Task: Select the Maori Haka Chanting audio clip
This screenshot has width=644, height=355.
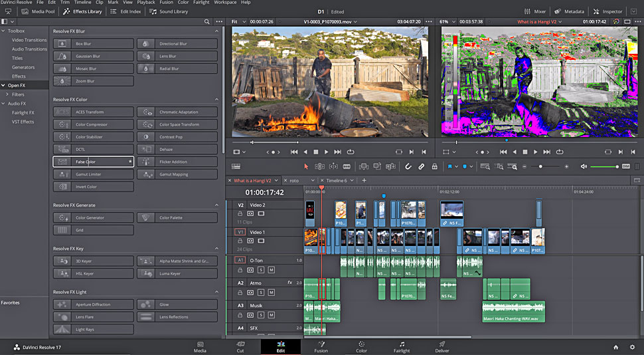Action: pos(513,312)
